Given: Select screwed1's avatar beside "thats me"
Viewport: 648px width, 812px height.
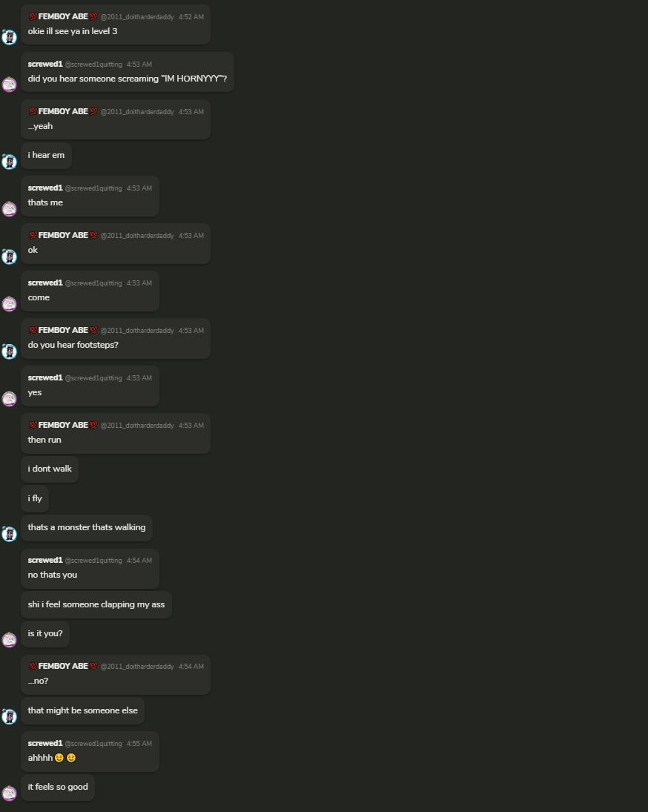Looking at the screenshot, I should coord(10,208).
